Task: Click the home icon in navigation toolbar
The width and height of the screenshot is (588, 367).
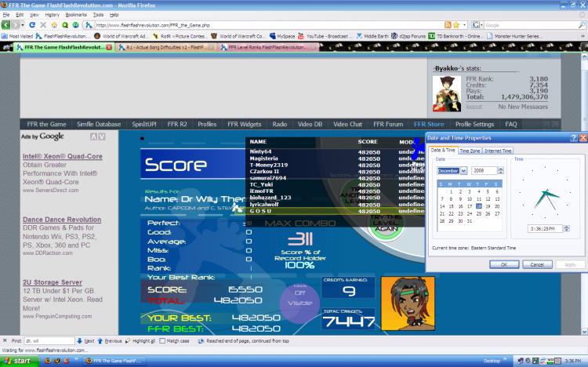Action: tap(54, 25)
